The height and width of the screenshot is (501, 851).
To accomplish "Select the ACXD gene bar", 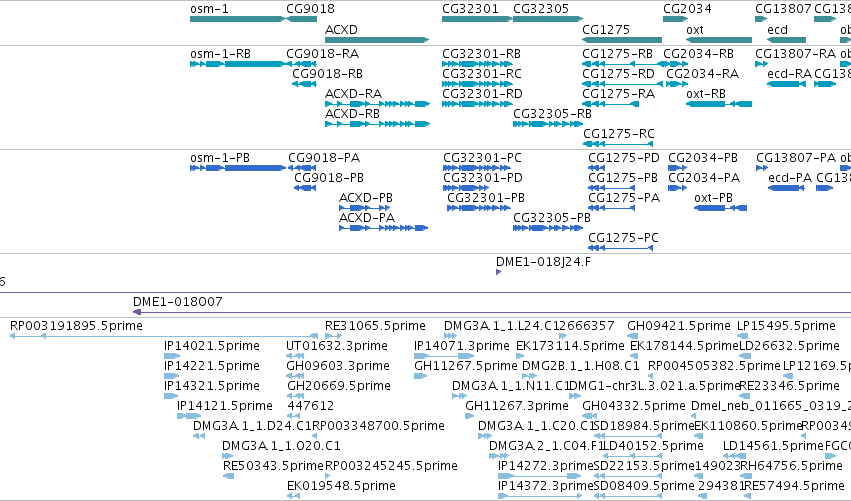I will 377,40.
